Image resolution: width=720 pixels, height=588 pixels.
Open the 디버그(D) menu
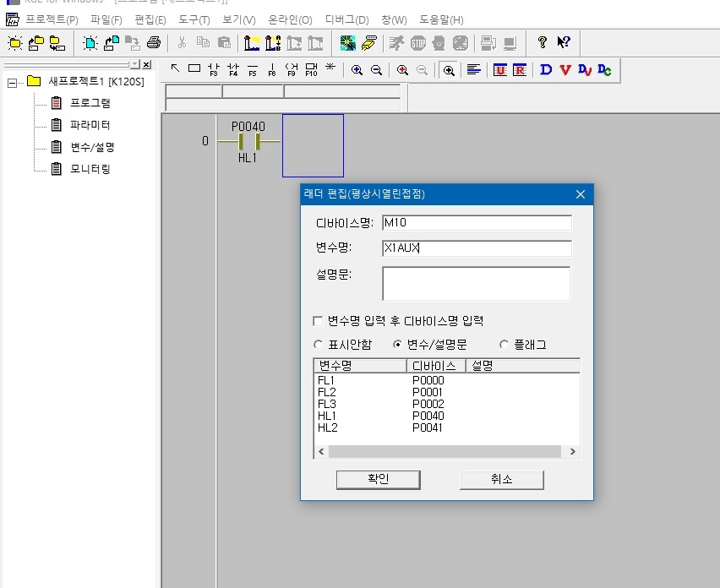point(346,19)
